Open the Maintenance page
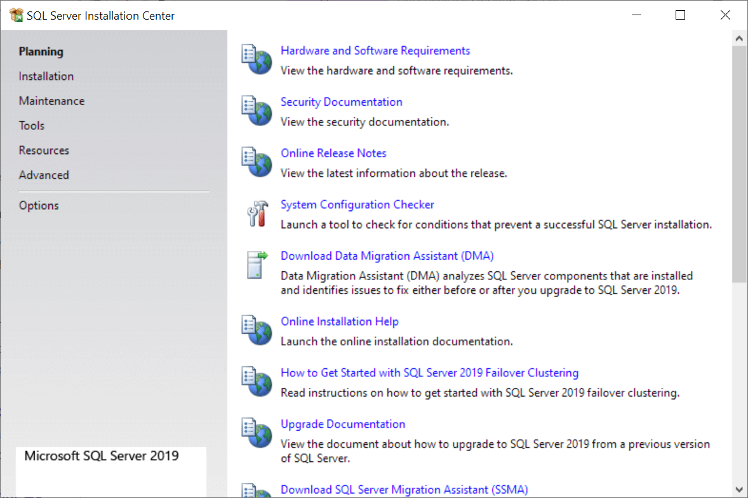750x499 pixels. (52, 101)
